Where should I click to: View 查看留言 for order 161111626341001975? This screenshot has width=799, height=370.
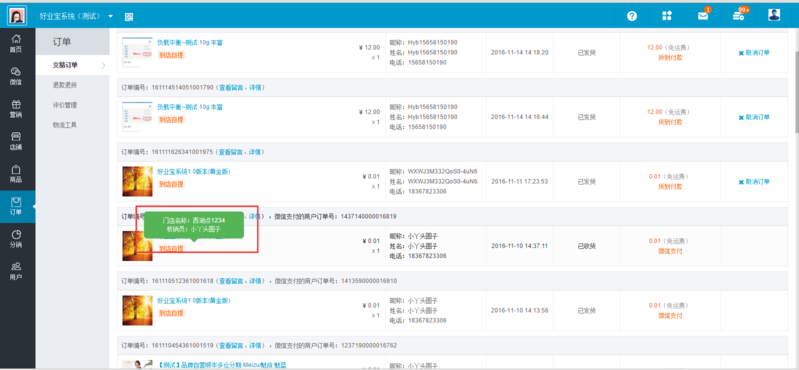coord(231,152)
